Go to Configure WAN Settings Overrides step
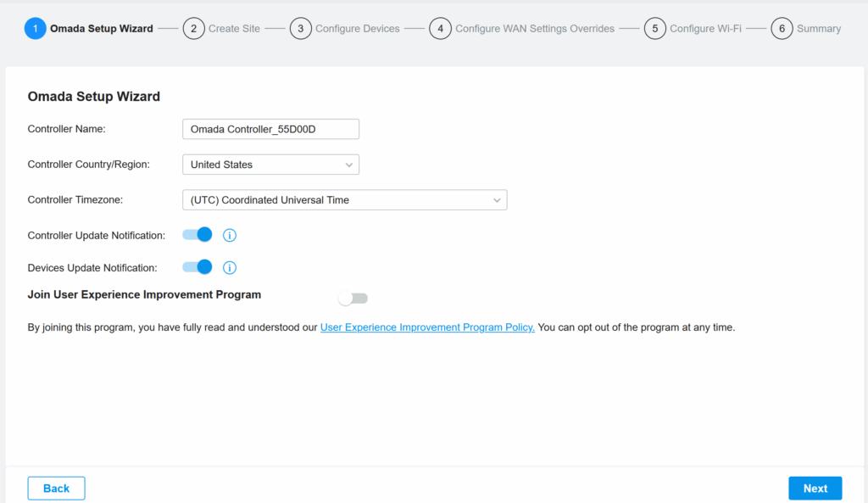 (x=535, y=29)
